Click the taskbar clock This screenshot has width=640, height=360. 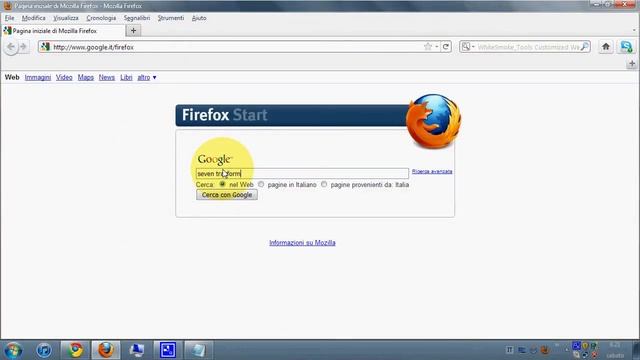point(615,350)
